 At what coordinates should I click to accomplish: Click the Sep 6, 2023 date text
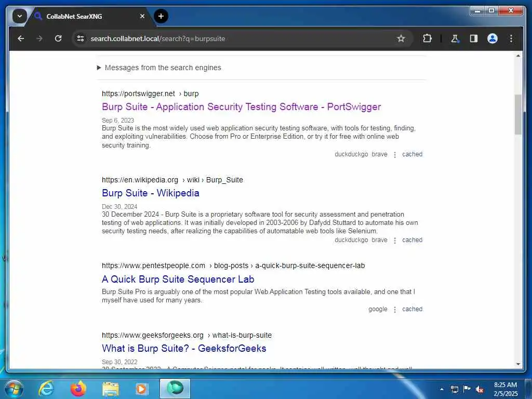coord(118,121)
